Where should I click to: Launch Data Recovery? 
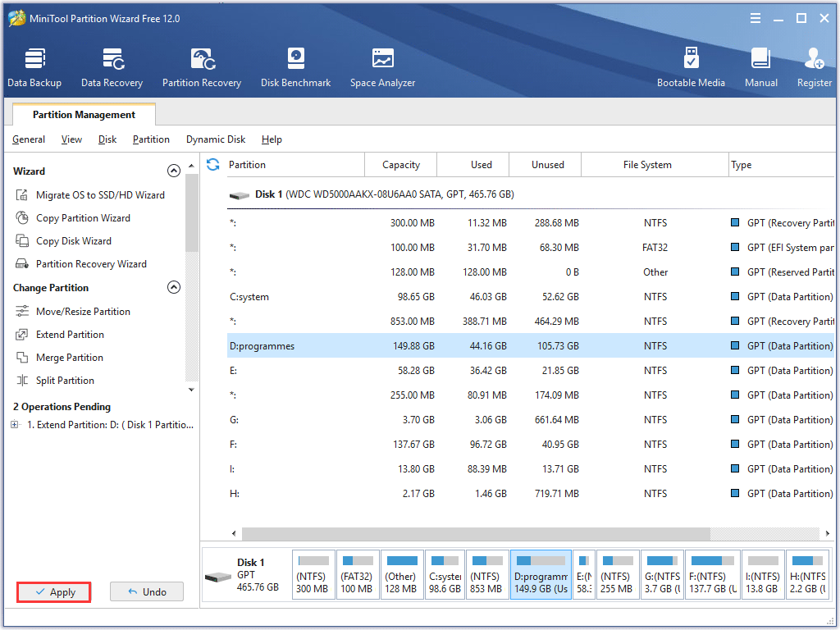click(112, 68)
